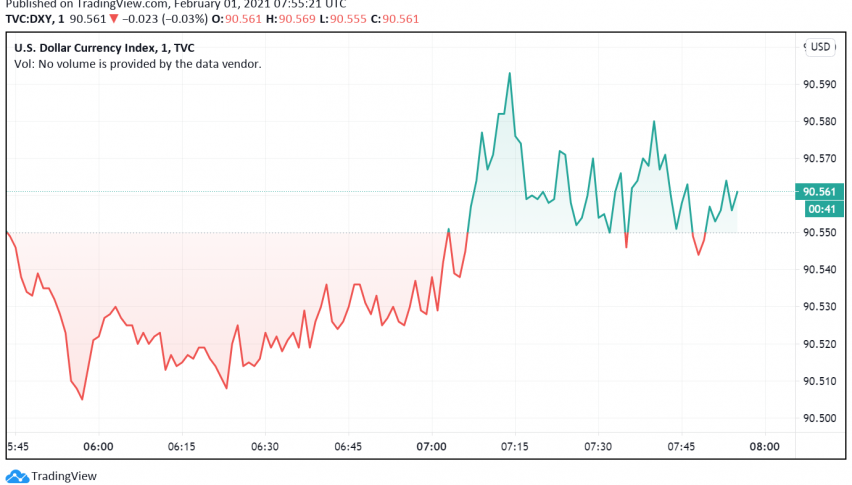Select the current price label 90.561
The width and height of the screenshot is (852, 485).
[x=819, y=192]
